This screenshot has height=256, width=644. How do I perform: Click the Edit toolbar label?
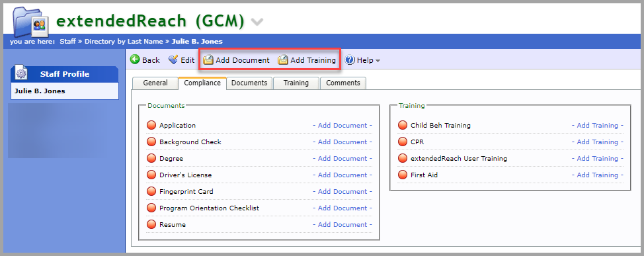click(188, 60)
